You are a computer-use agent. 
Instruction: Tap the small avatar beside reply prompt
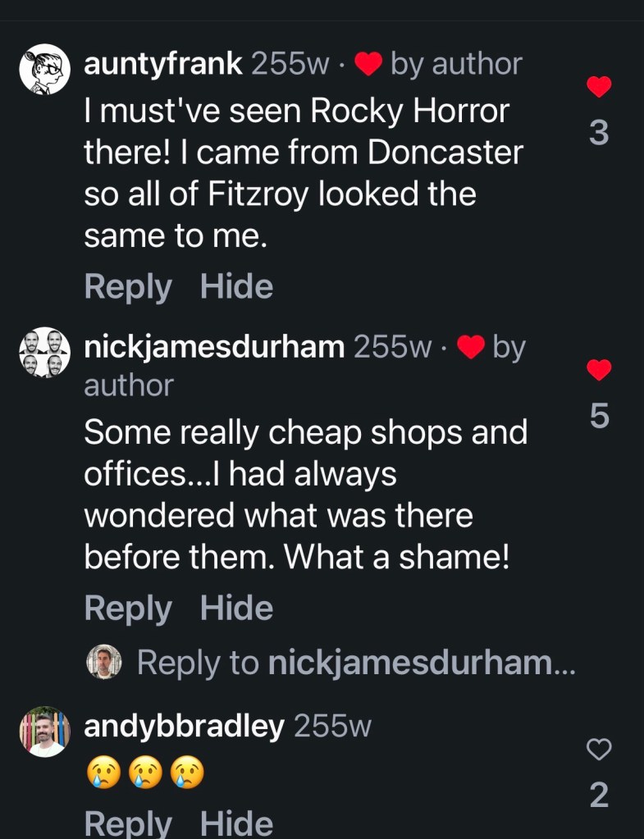click(x=104, y=662)
